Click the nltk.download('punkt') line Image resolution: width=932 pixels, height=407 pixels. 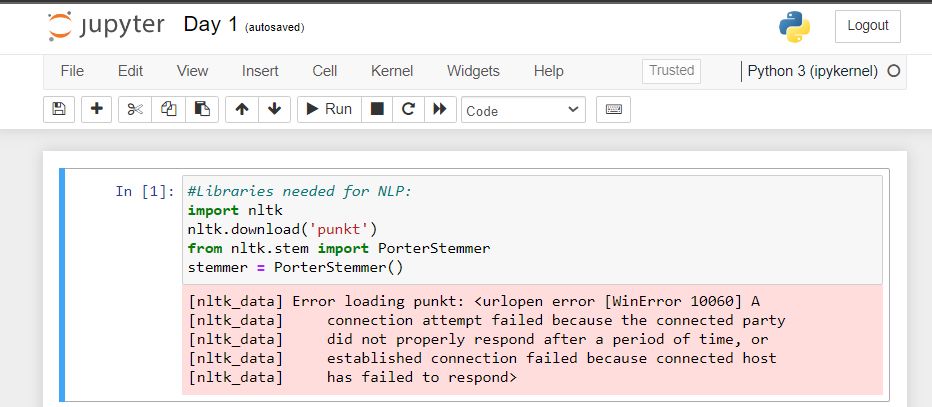pyautogui.click(x=282, y=229)
